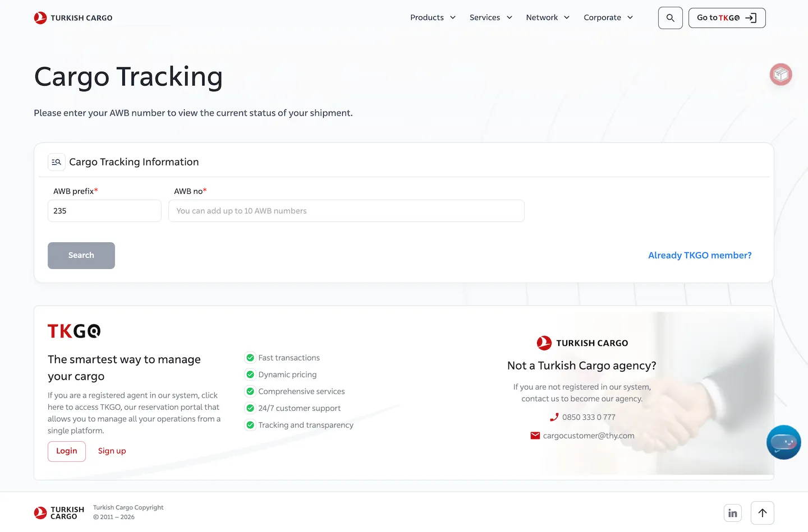Viewport: 808px width, 532px height.
Task: Click the Cargo Tracking Information search-list icon
Action: tap(56, 162)
